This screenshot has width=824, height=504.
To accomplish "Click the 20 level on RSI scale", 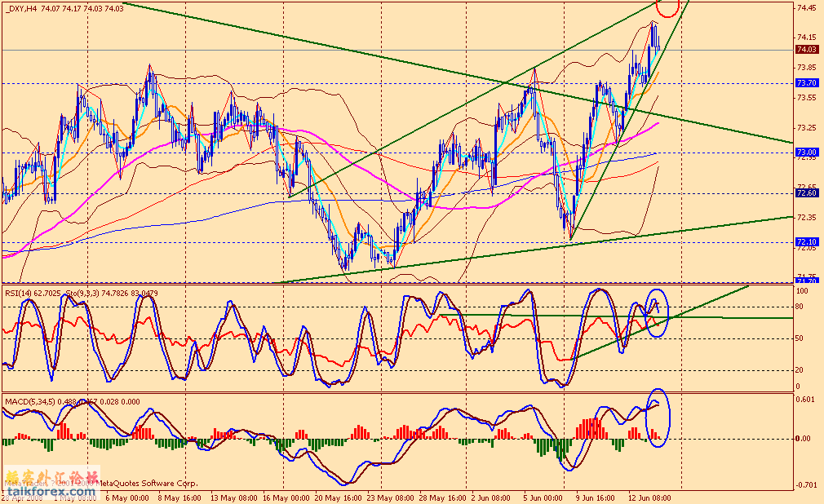I will pos(800,370).
